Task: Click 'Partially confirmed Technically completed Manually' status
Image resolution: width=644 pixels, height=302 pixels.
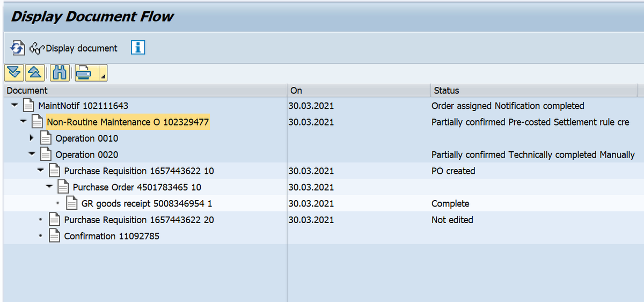Action: (533, 154)
